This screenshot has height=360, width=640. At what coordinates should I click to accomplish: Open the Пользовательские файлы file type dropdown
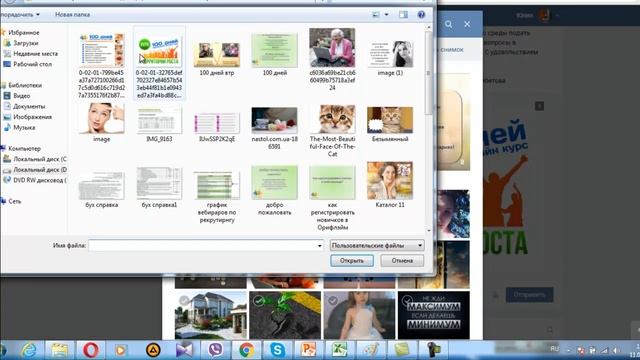377,245
